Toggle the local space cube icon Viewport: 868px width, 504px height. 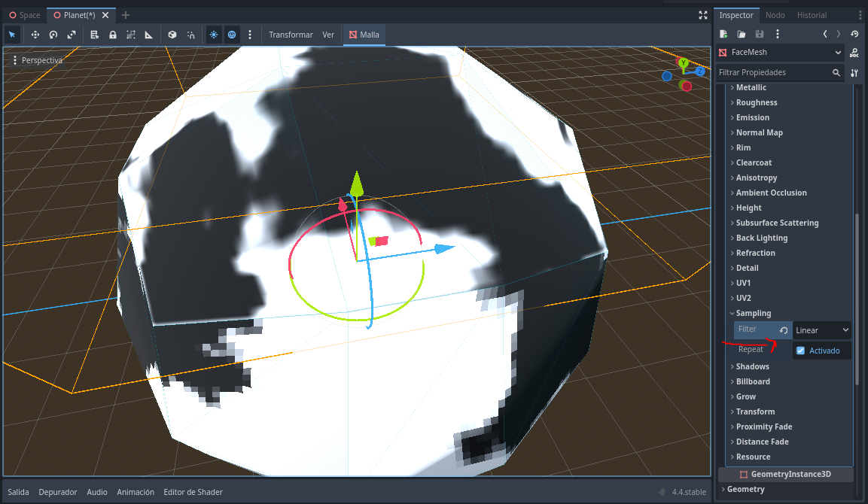[172, 35]
